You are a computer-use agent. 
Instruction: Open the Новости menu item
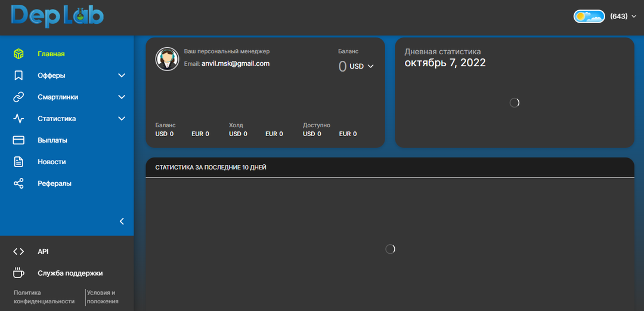pyautogui.click(x=52, y=162)
